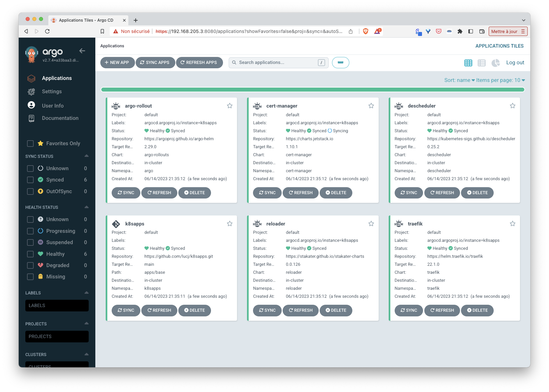Open Items per page dropdown
This screenshot has height=392, width=549.
tap(501, 80)
